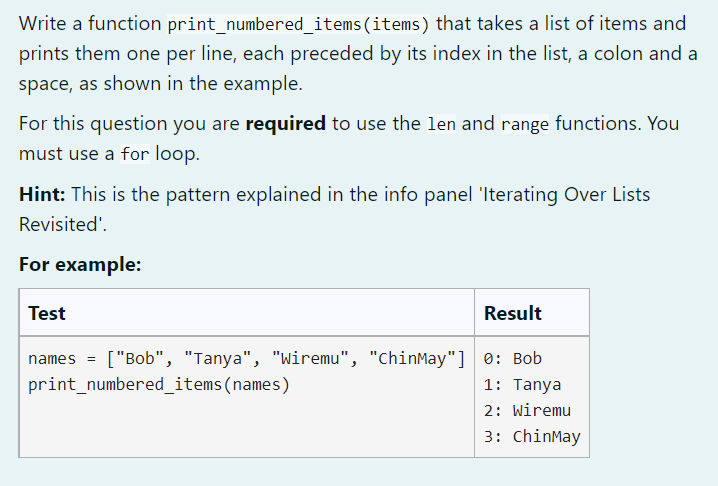Click the 'for' inline code word
718x486 pixels.
135,154
